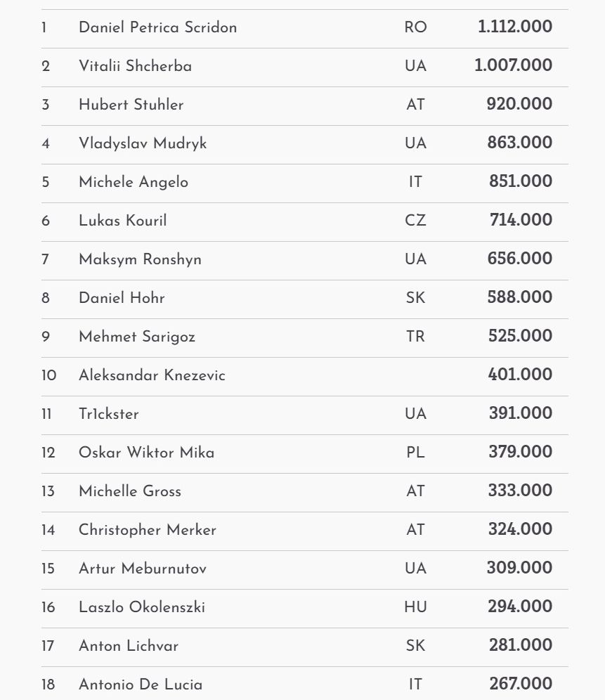Click the name Hubert Stuhler
The height and width of the screenshot is (700, 605).
pos(131,105)
